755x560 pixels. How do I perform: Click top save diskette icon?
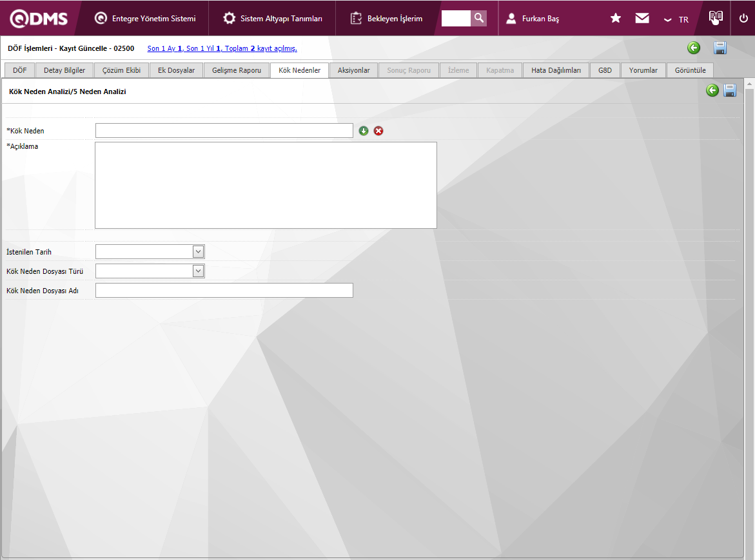pos(720,48)
